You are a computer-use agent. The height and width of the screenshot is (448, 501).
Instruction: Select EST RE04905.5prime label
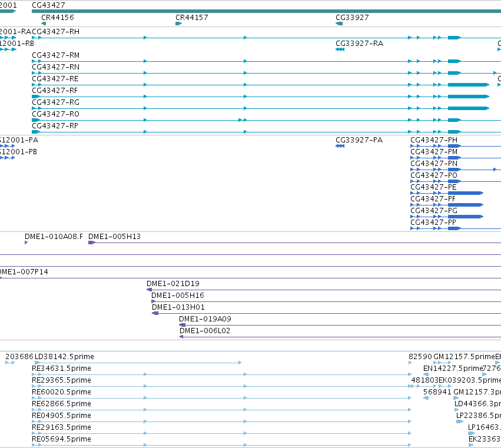(61, 416)
